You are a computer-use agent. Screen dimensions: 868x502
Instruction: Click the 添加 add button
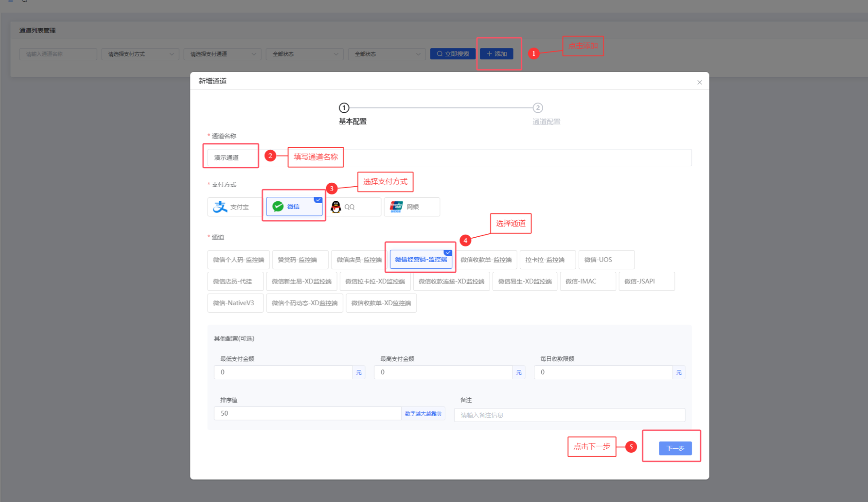click(x=496, y=54)
